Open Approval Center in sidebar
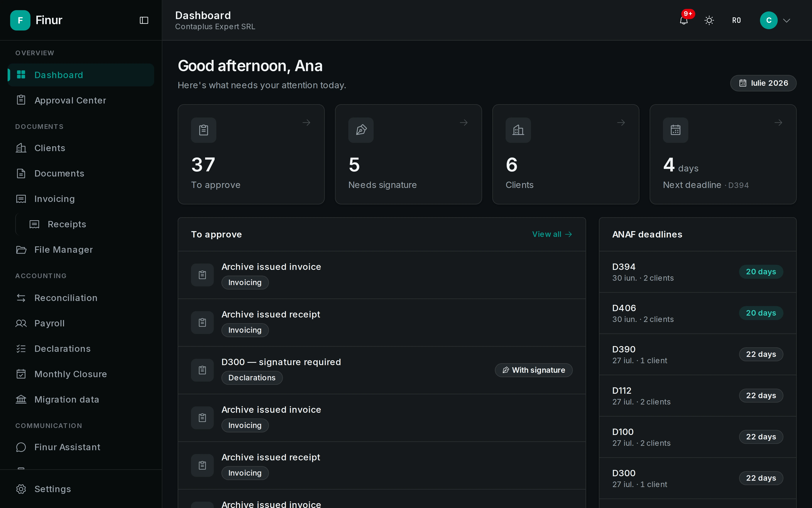Viewport: 812px width, 508px height. click(81, 100)
